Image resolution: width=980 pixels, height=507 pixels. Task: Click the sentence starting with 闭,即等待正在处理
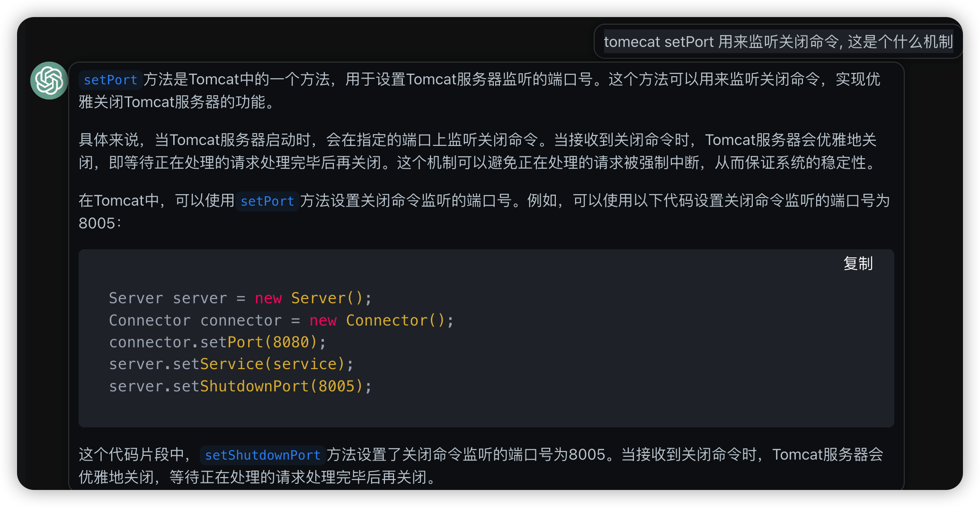[x=477, y=163]
